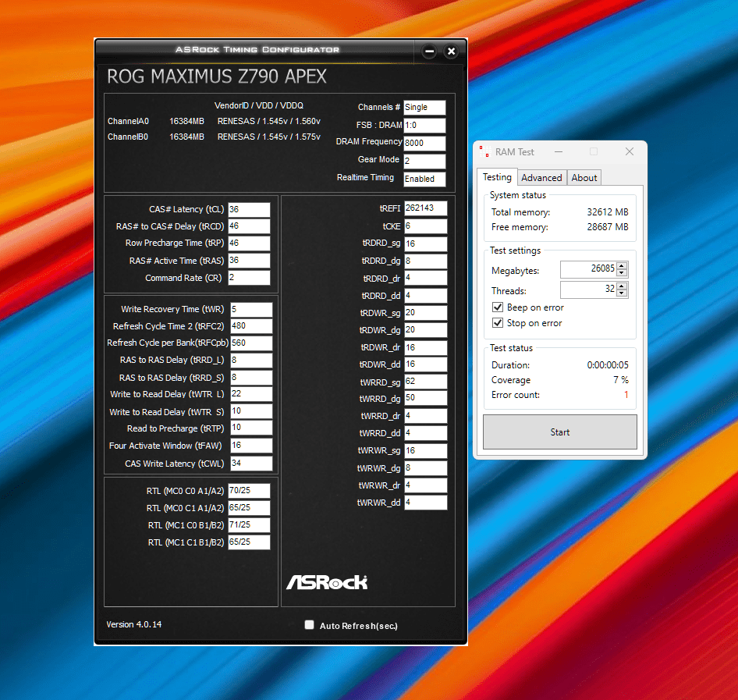Click the tRFC2 field showing 480
Screen dimensions: 738x700
coord(251,325)
